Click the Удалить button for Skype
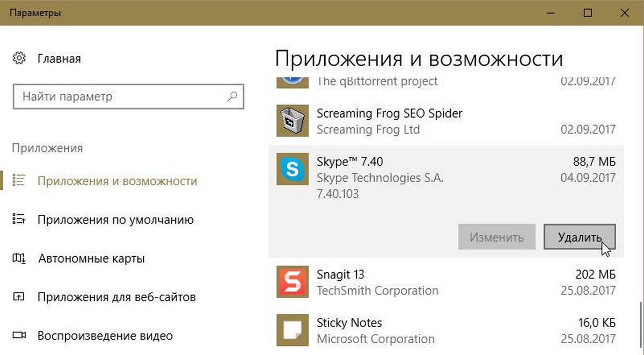The image size is (644, 355). coord(579,237)
